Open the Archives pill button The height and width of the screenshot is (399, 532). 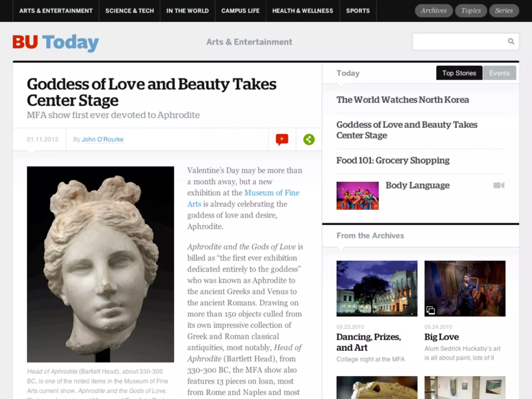[434, 11]
